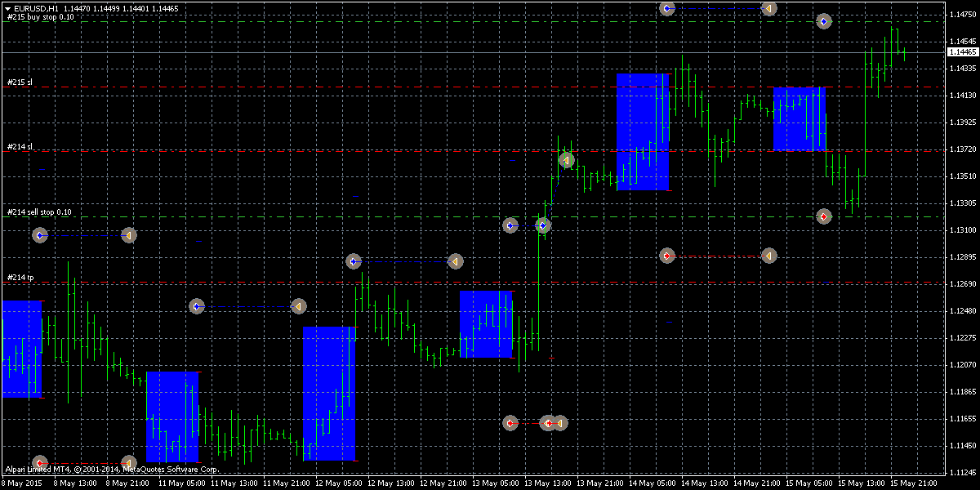Click the 1.11865 price scale label

click(963, 391)
